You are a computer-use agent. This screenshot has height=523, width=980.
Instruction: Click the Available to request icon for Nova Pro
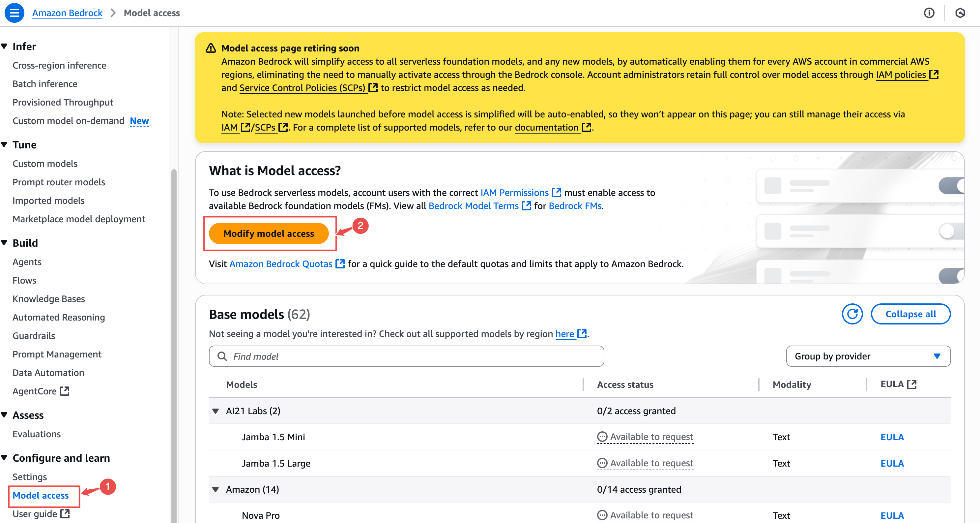click(x=602, y=516)
